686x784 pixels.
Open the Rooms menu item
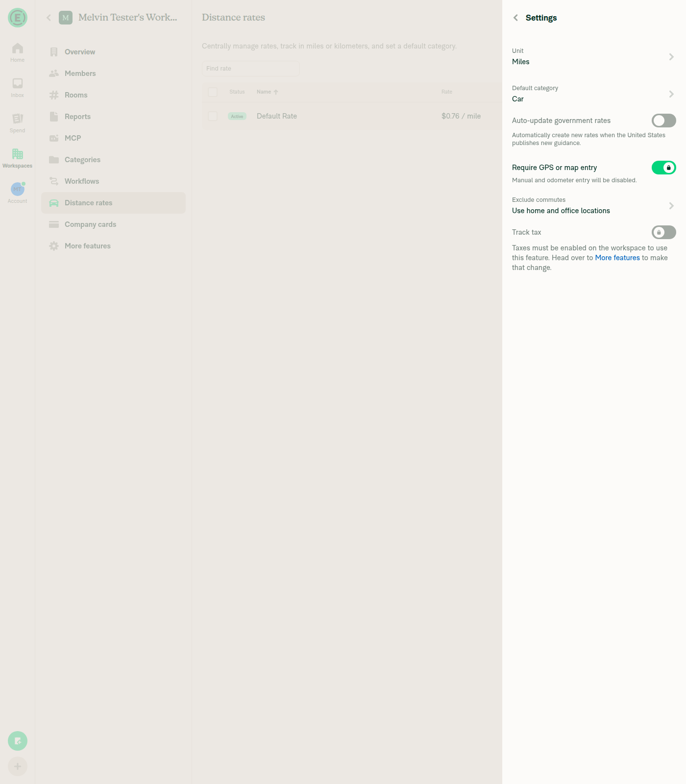(x=113, y=95)
